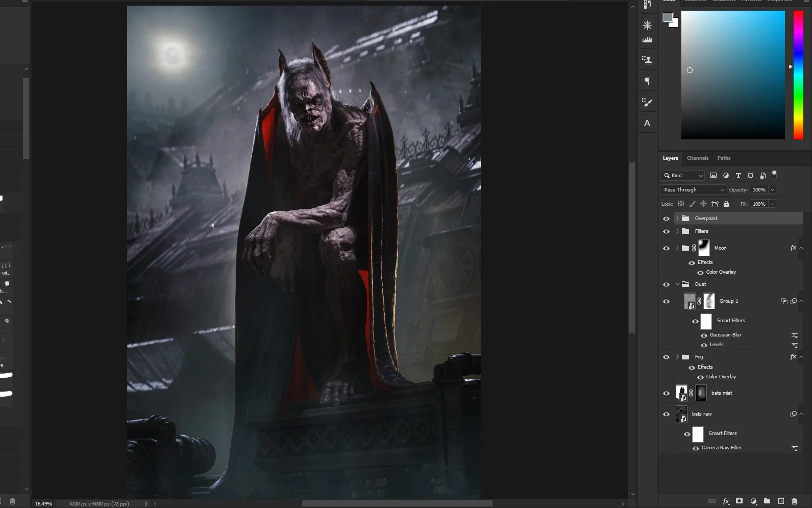Open Levels filter blending options icon
Screen dimensions: 812x508
pos(795,345)
